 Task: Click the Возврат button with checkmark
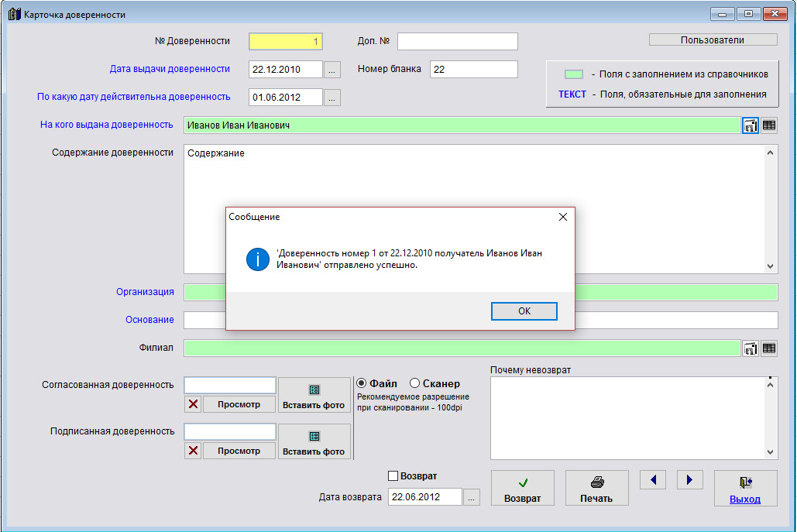523,489
